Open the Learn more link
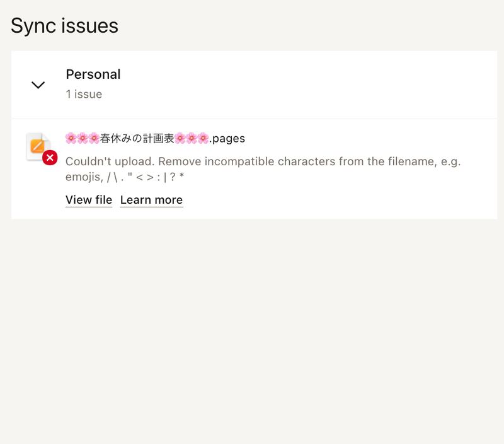The image size is (504, 444). coord(151,200)
